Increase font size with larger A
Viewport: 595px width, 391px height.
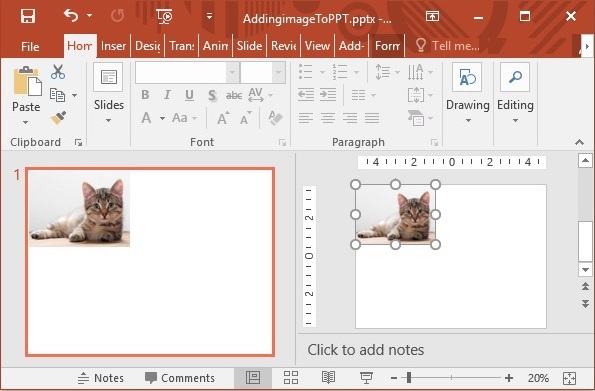[224, 118]
